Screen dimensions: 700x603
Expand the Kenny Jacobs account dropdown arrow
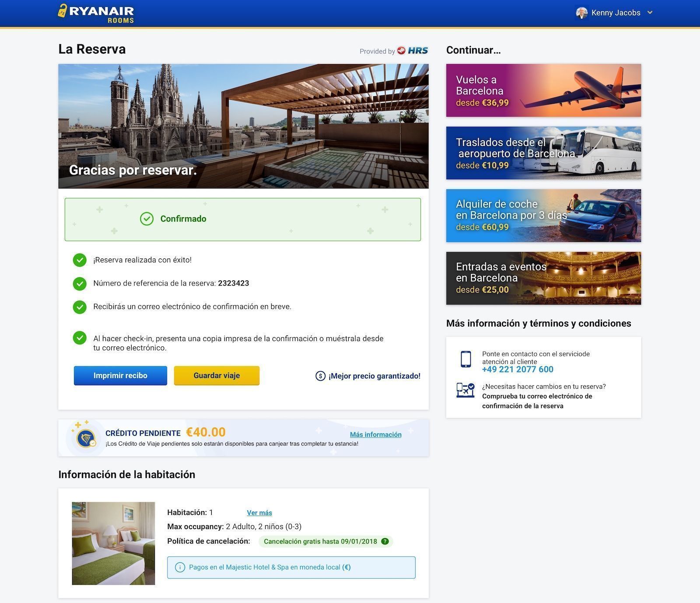(650, 13)
